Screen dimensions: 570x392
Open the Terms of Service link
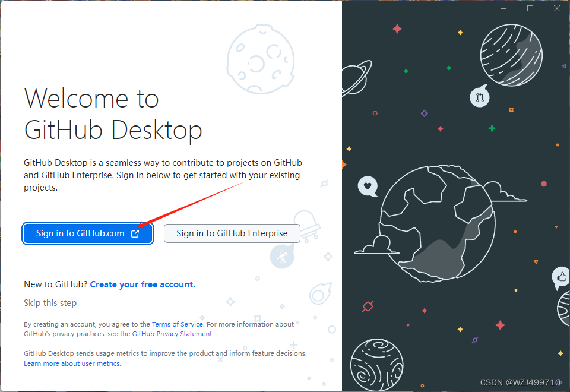pyautogui.click(x=178, y=324)
